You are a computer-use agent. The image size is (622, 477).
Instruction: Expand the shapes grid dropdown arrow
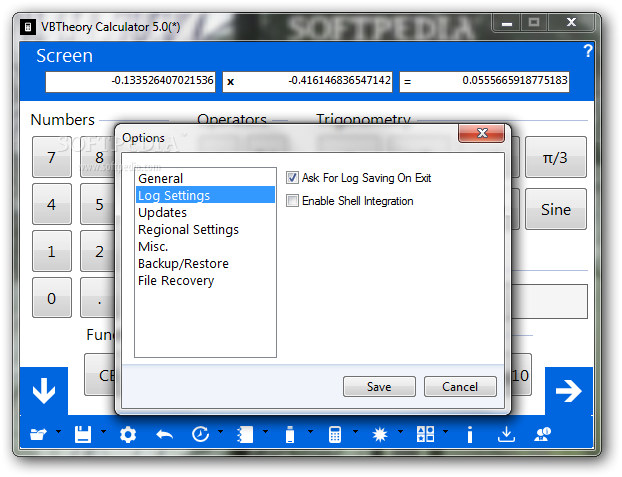445,431
